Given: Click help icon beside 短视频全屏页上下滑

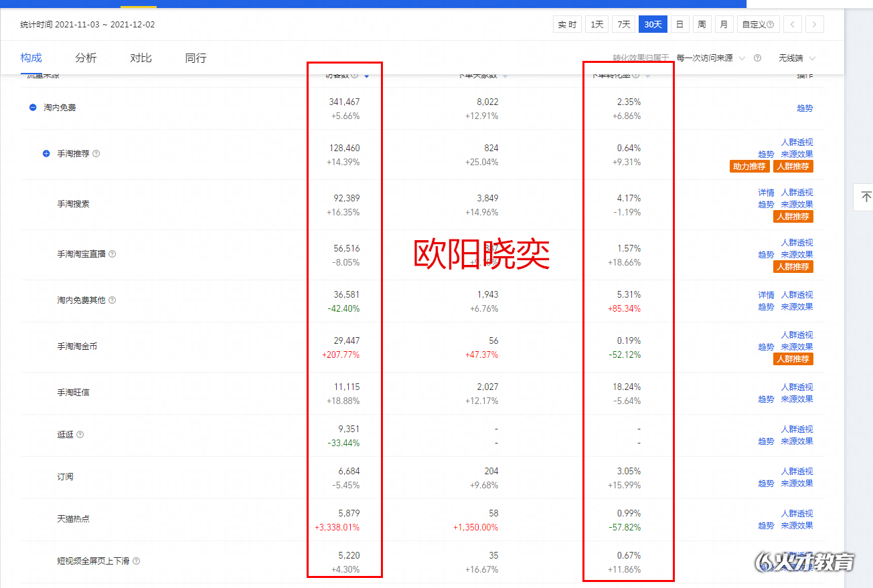Looking at the screenshot, I should coord(137,561).
